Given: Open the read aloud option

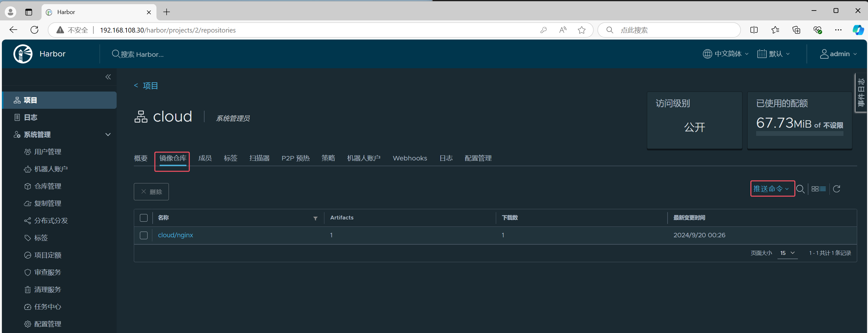Looking at the screenshot, I should coord(562,30).
